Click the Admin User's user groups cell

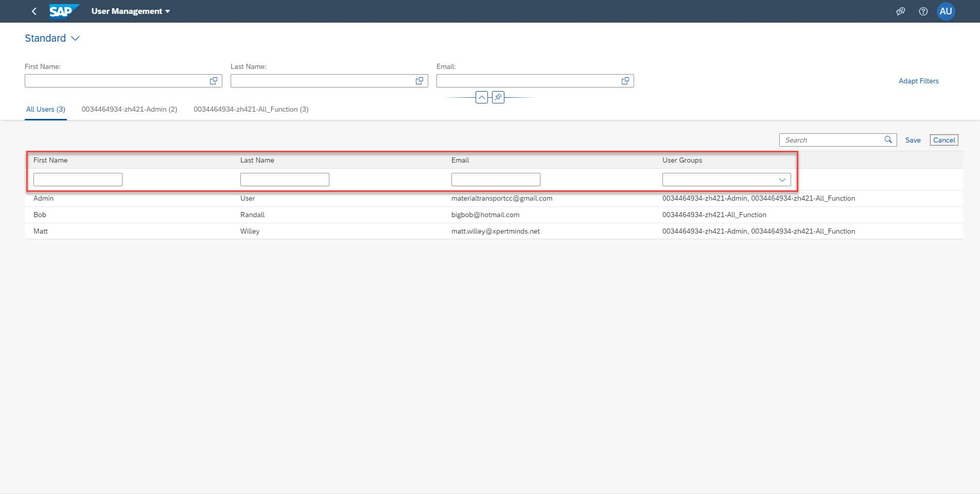pos(759,198)
